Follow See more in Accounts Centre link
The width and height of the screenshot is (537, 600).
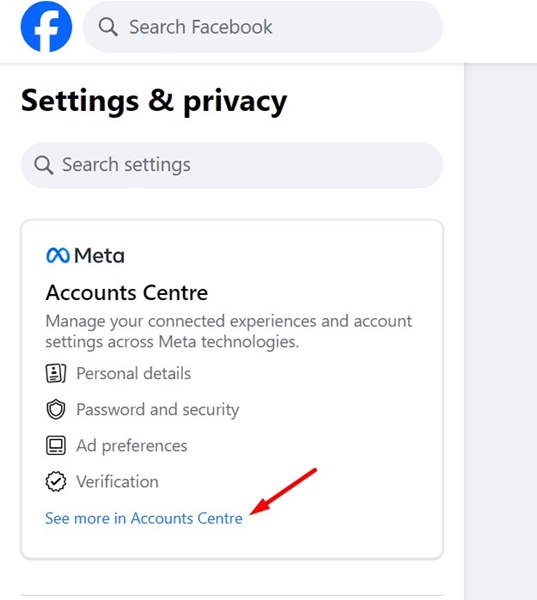coord(144,518)
